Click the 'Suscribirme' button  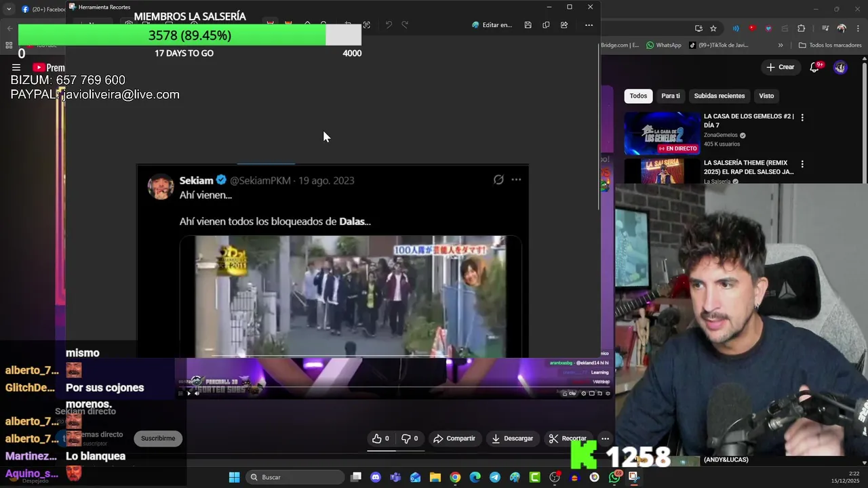click(x=158, y=439)
